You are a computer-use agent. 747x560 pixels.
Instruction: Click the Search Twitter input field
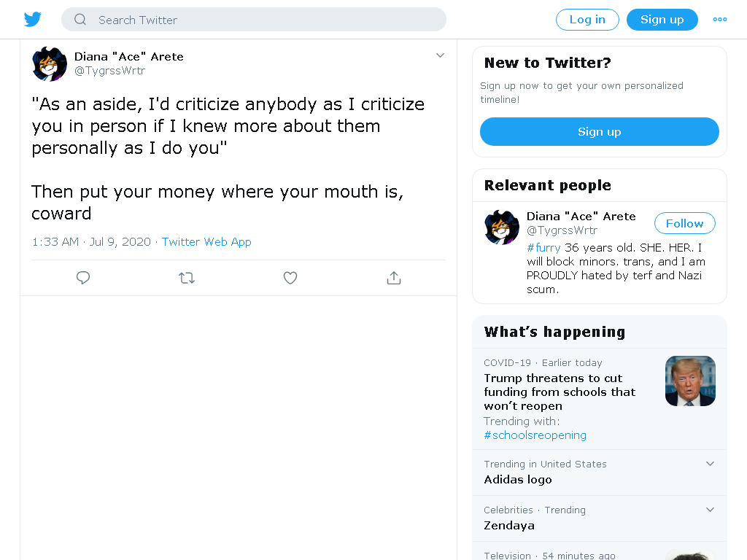pos(253,20)
